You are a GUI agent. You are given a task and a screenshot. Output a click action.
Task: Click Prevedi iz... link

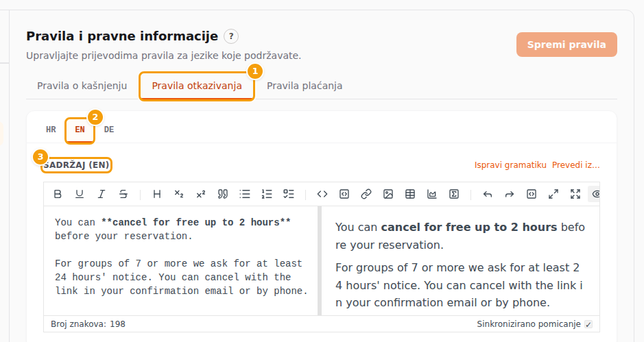tap(576, 165)
